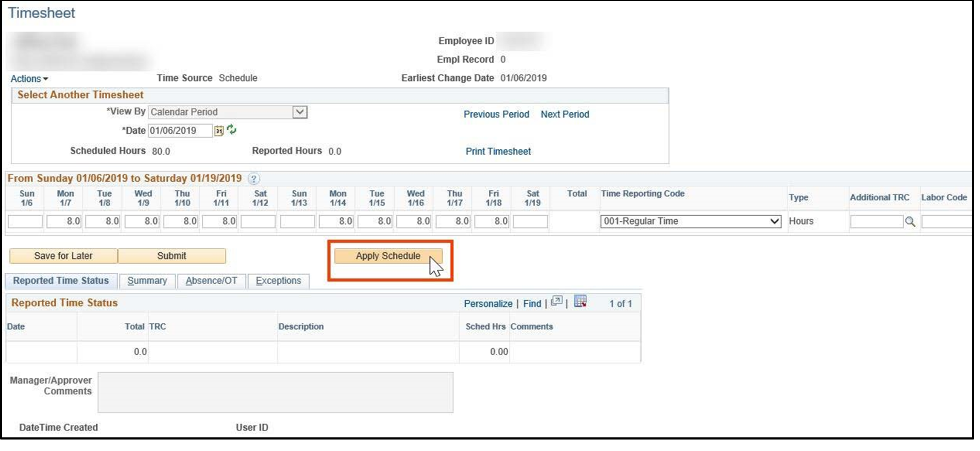Viewport: 980px width, 451px height.
Task: Click inside the Date input field
Action: pyautogui.click(x=179, y=131)
